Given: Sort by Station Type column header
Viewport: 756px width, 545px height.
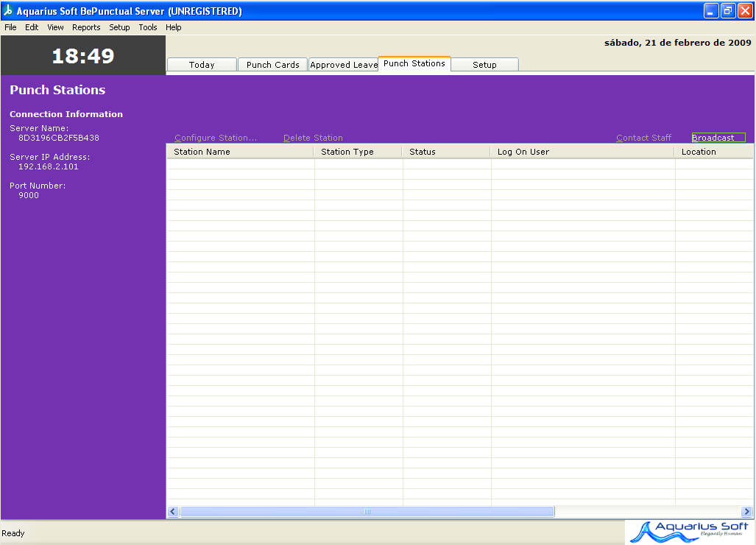Looking at the screenshot, I should click(x=358, y=152).
